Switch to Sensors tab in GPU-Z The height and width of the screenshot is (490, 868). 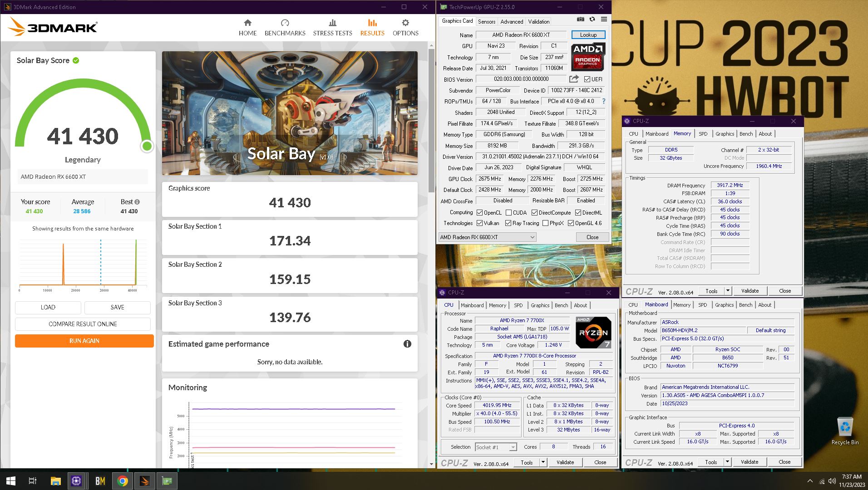(x=486, y=21)
